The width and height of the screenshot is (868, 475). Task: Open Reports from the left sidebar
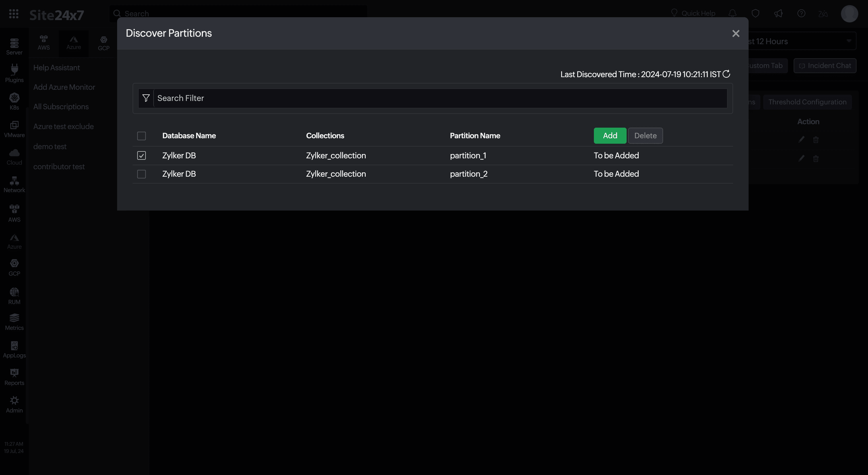point(14,376)
